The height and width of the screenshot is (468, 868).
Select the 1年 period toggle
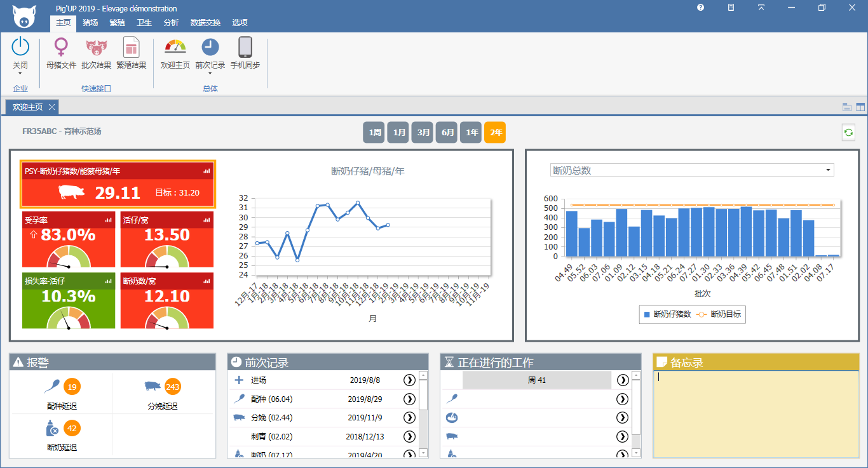pos(471,132)
